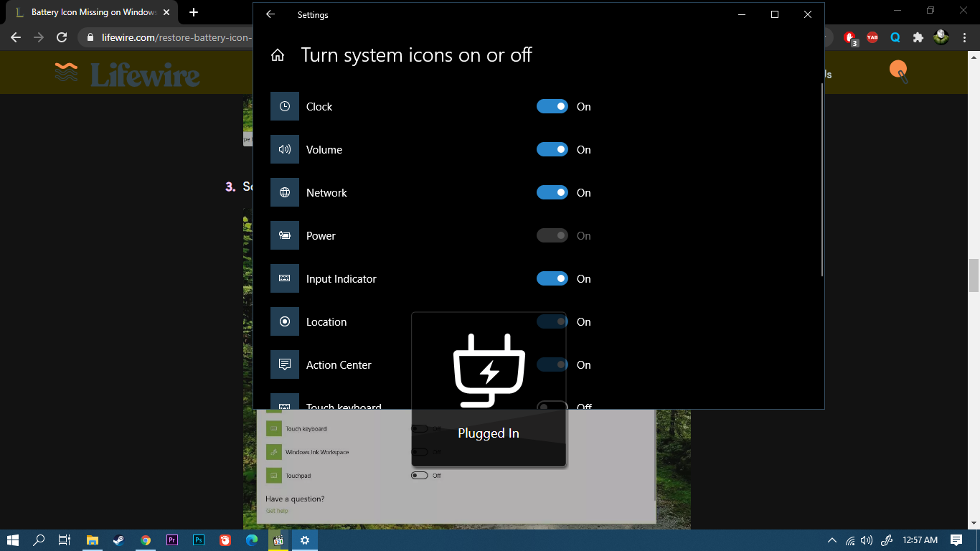Screen dimensions: 980x551
Task: Open a new Chrome tab with plus button
Action: point(194,12)
